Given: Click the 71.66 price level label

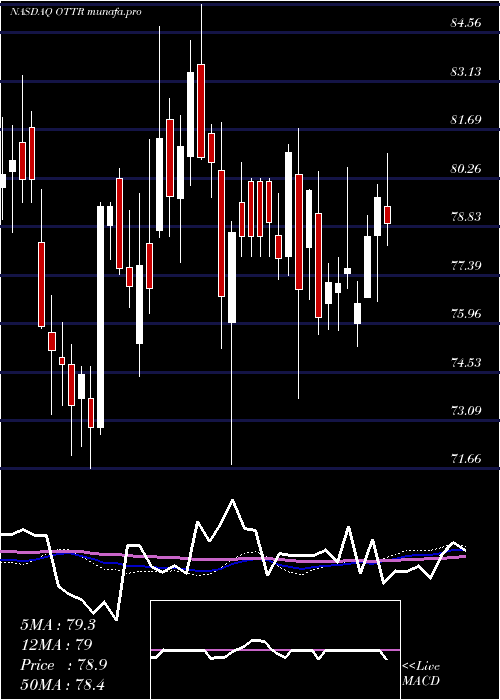Looking at the screenshot, I should pyautogui.click(x=466, y=458).
